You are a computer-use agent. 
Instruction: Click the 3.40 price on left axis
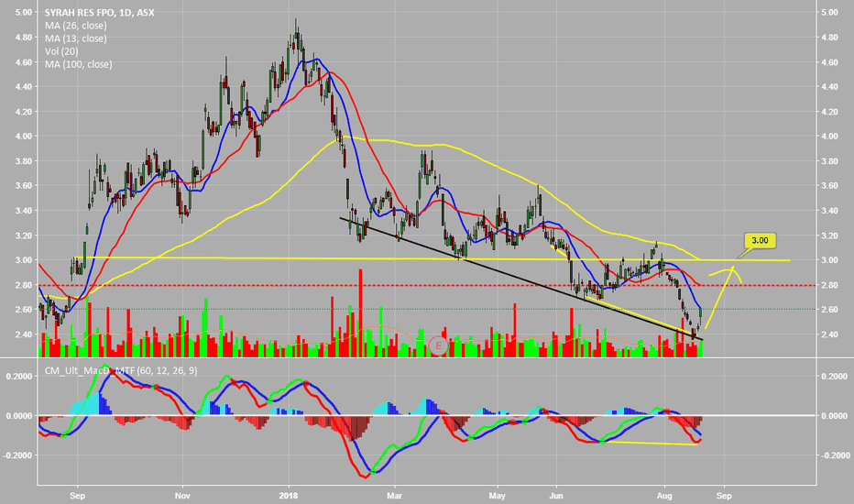pyautogui.click(x=24, y=211)
